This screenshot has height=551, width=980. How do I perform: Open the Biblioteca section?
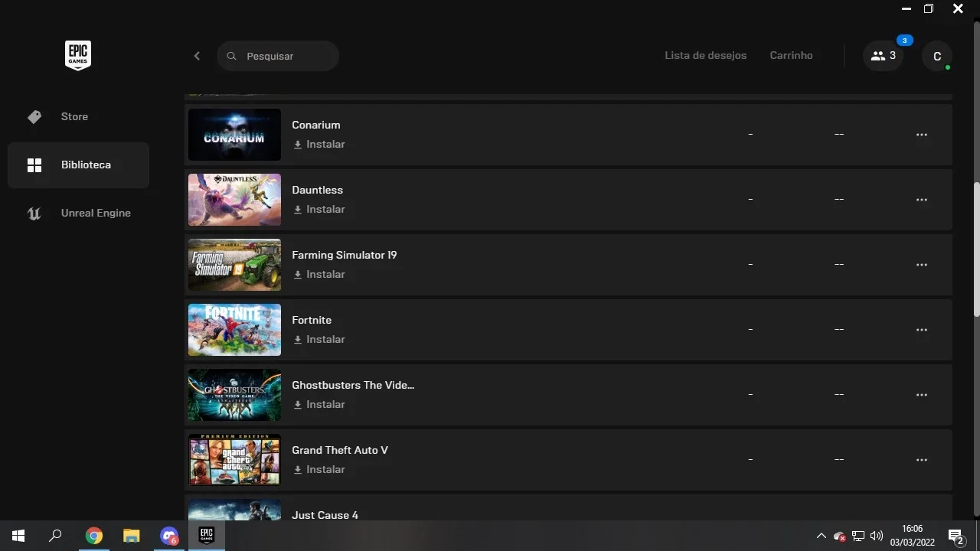click(78, 165)
